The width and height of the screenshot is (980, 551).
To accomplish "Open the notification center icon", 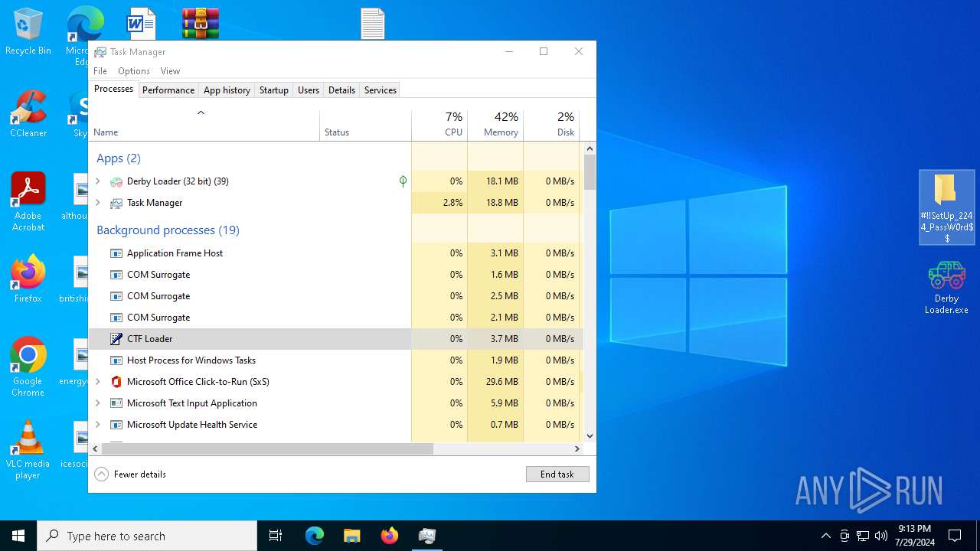I will pyautogui.click(x=955, y=536).
